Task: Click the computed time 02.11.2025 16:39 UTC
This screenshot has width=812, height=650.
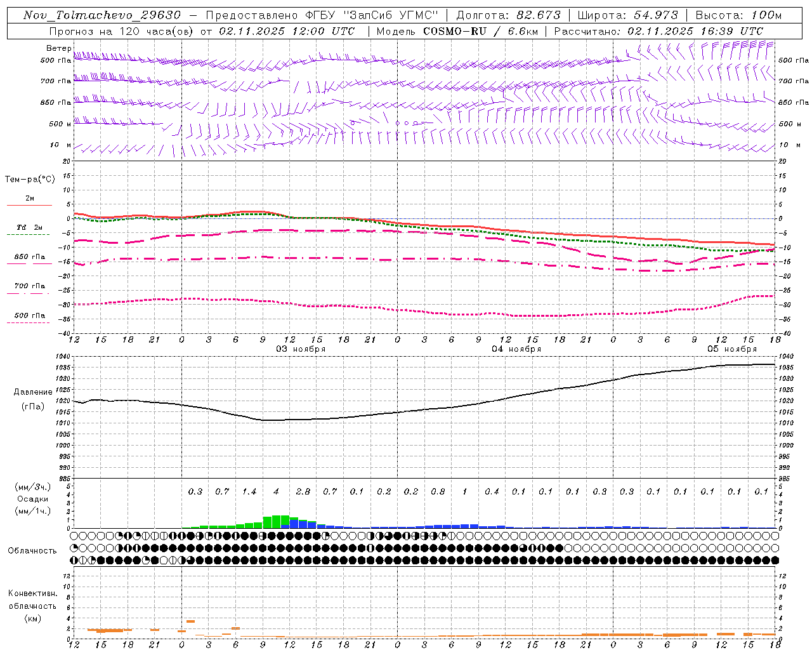Action: tap(695, 31)
